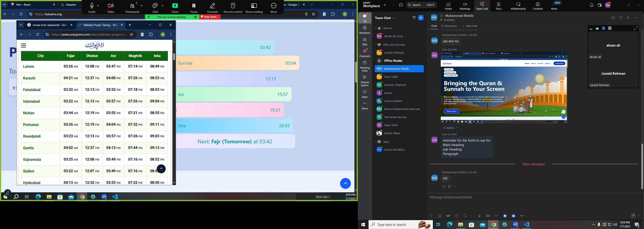Open meeting Chat from the toolbar
The image size is (644, 229).
[x=155, y=8]
